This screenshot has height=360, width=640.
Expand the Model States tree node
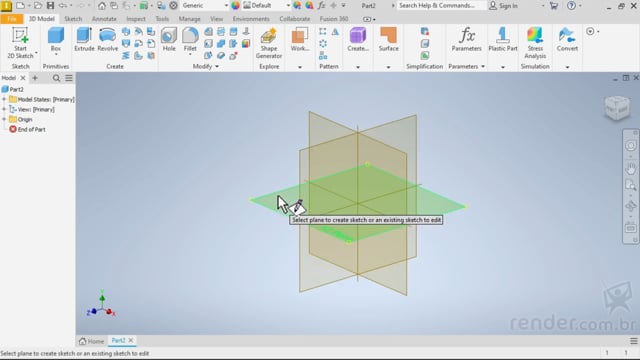point(4,99)
